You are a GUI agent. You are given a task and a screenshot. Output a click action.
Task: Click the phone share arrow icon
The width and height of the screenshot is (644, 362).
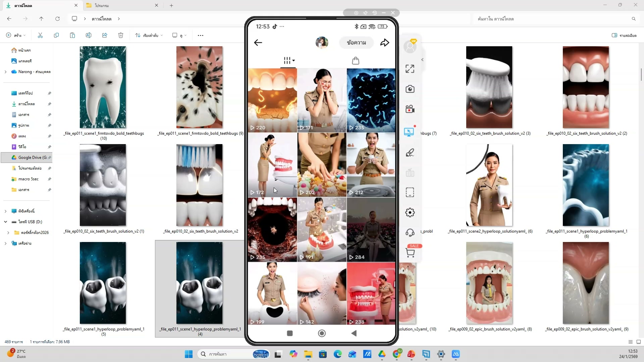tap(385, 43)
